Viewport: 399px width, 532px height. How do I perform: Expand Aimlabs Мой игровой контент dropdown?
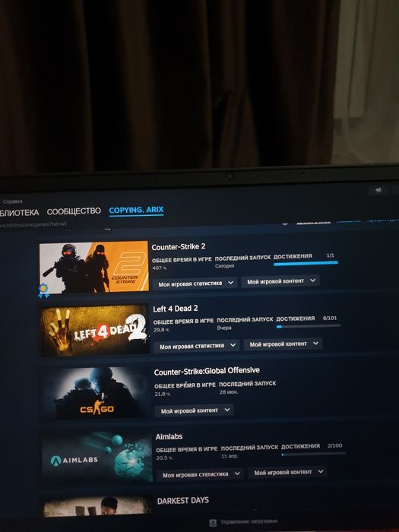coord(287,472)
